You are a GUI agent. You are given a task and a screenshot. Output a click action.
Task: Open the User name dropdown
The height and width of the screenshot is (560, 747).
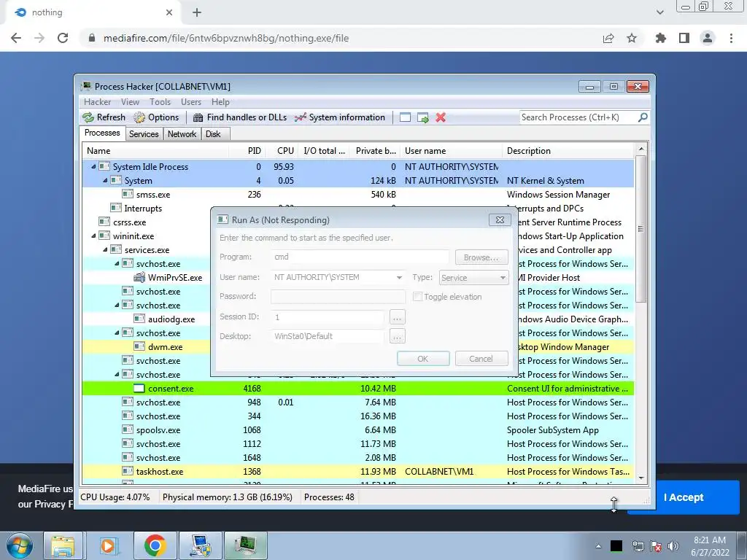tap(399, 278)
